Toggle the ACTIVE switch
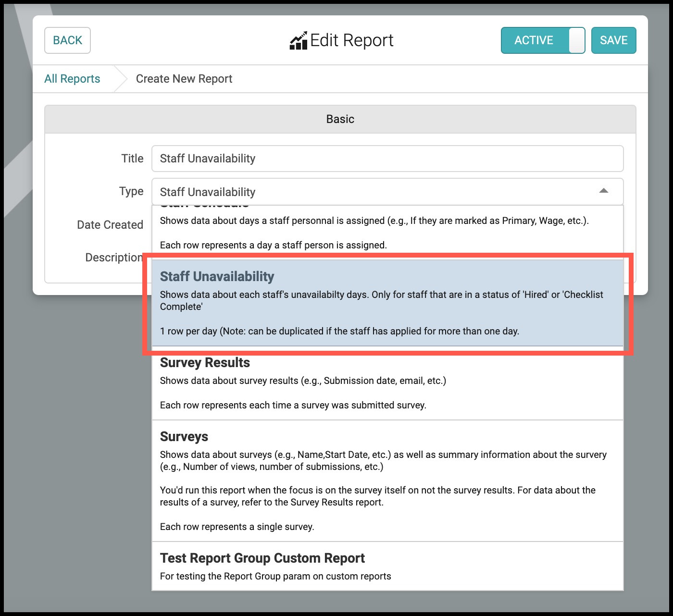 (x=543, y=40)
